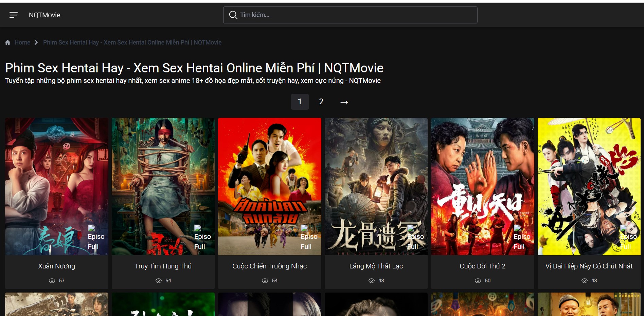Click the eye icon under Lăng Mộ Thất Lạc
Image resolution: width=644 pixels, height=316 pixels.
[x=371, y=281]
